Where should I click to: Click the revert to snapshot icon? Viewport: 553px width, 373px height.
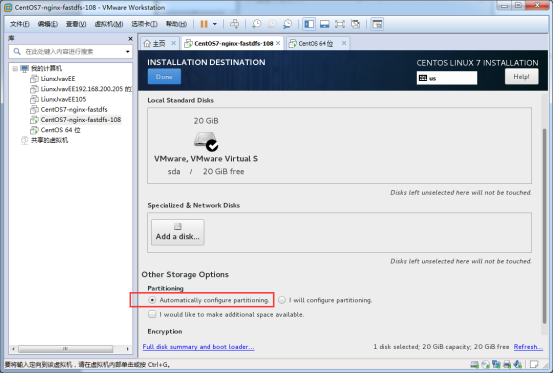(x=272, y=24)
